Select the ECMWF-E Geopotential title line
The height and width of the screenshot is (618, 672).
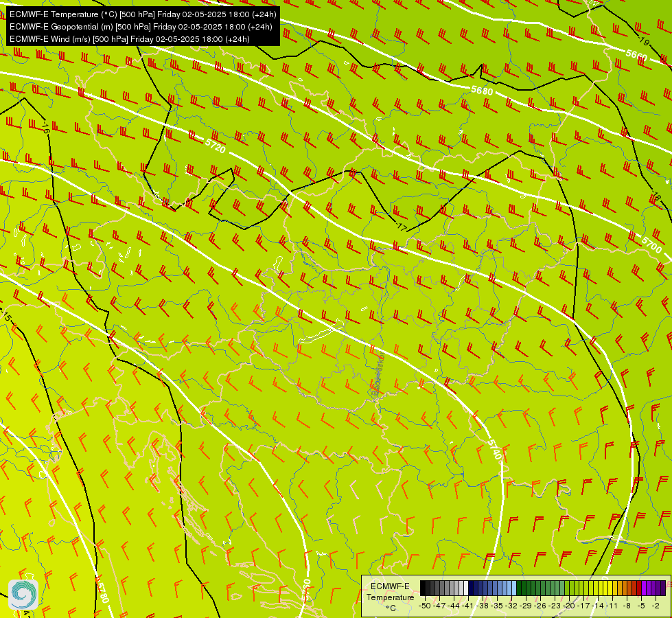pyautogui.click(x=141, y=27)
